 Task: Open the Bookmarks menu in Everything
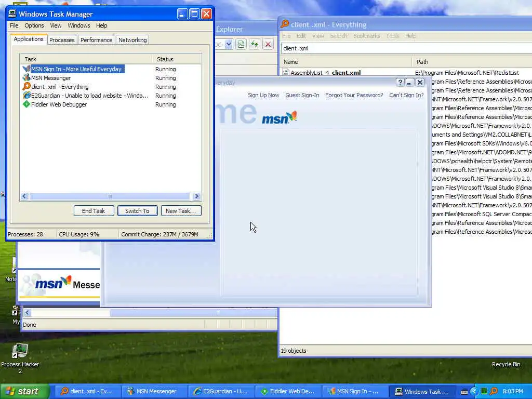click(x=366, y=36)
